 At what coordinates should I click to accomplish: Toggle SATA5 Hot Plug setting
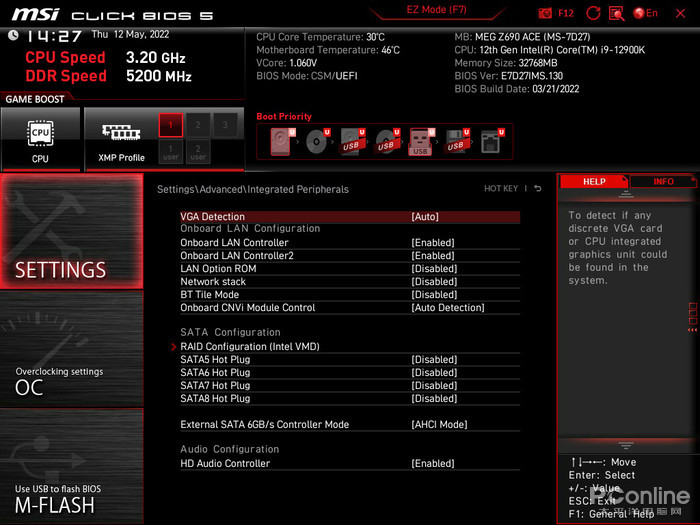pos(350,359)
